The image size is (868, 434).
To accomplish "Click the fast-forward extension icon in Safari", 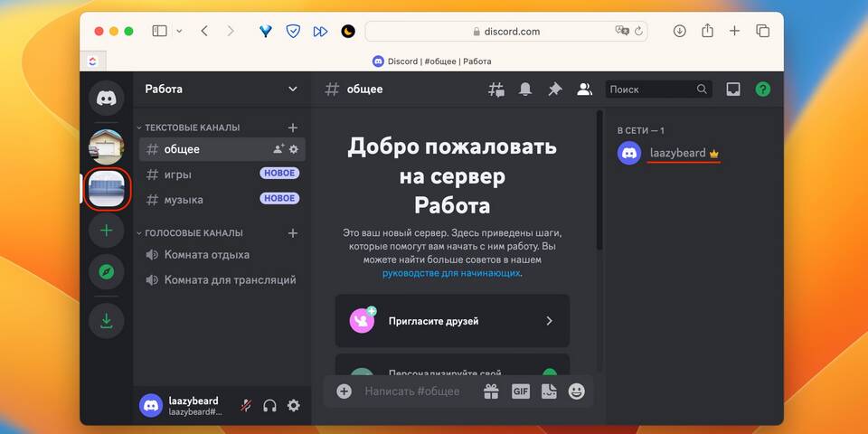I will [x=320, y=31].
